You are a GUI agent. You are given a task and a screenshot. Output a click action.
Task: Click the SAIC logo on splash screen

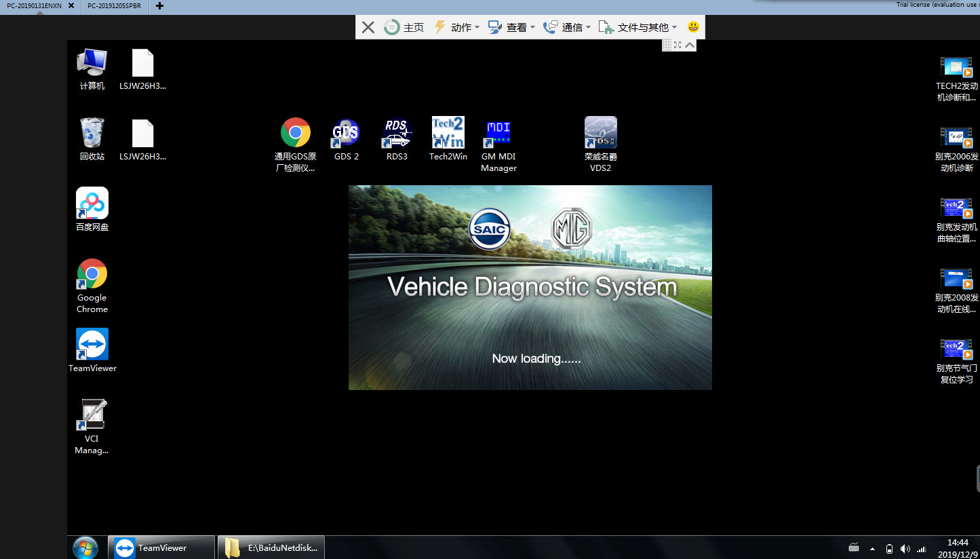tap(490, 229)
